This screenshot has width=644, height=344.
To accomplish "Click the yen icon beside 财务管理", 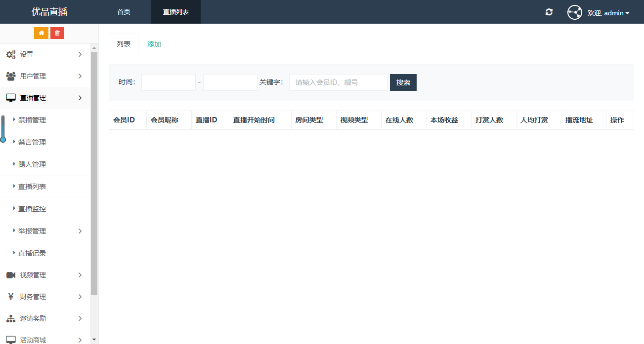I will pos(10,297).
